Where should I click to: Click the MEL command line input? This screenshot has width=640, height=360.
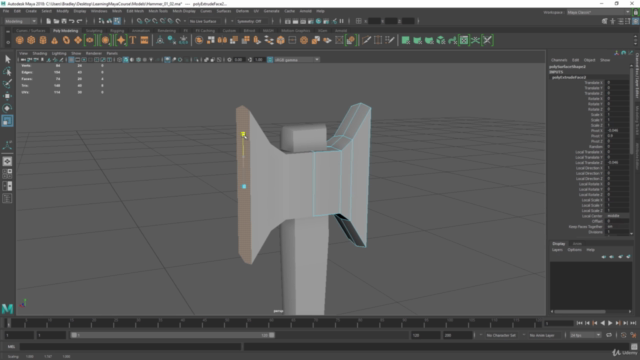(131, 347)
